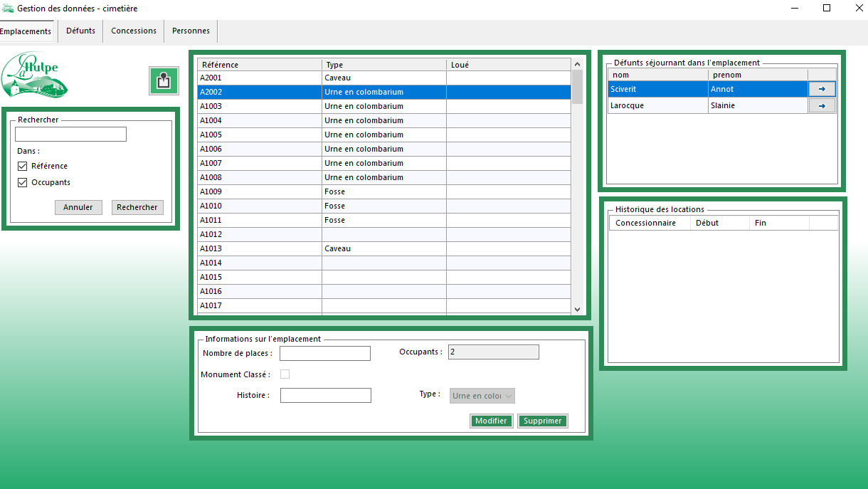The image size is (868, 489).
Task: Uncheck the Occupants search checkbox
Action: (23, 182)
